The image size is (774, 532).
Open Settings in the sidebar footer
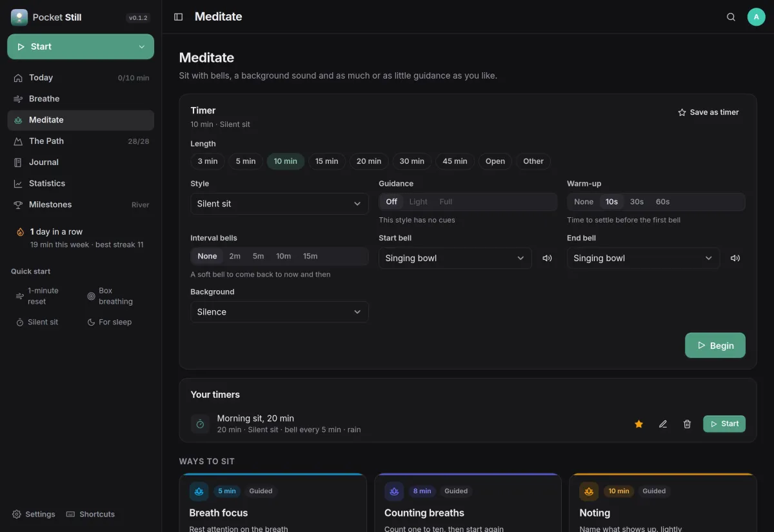[34, 514]
